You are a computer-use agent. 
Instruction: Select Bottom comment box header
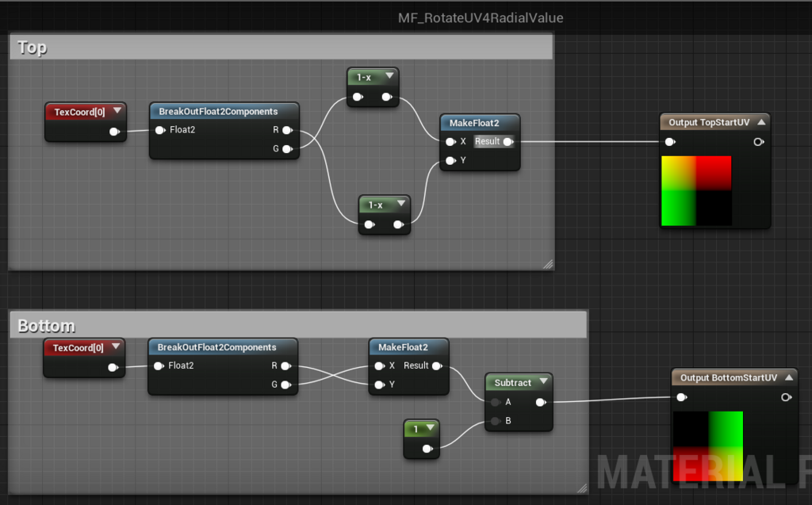click(299, 325)
